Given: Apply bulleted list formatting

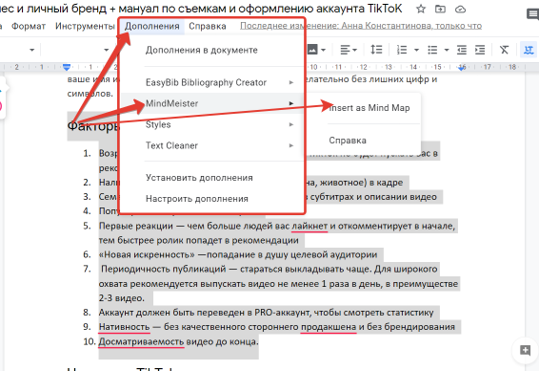Looking at the screenshot, I should point(432,50).
